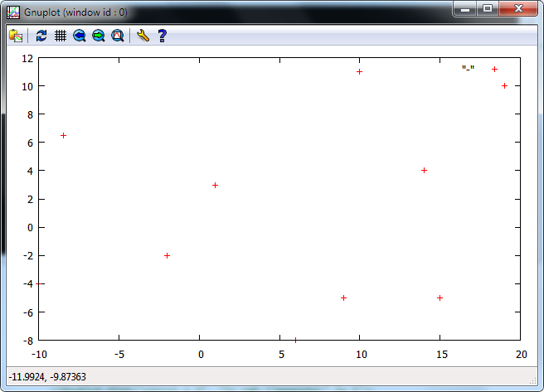The width and height of the screenshot is (544, 392).
Task: Click the mouse coordinates in status bar
Action: [x=47, y=377]
